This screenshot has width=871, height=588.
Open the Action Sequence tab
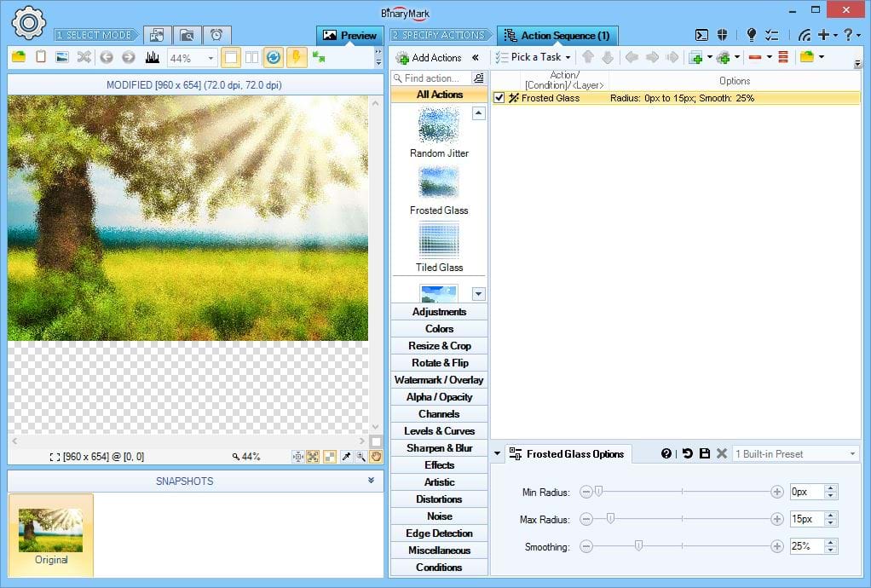tap(557, 36)
